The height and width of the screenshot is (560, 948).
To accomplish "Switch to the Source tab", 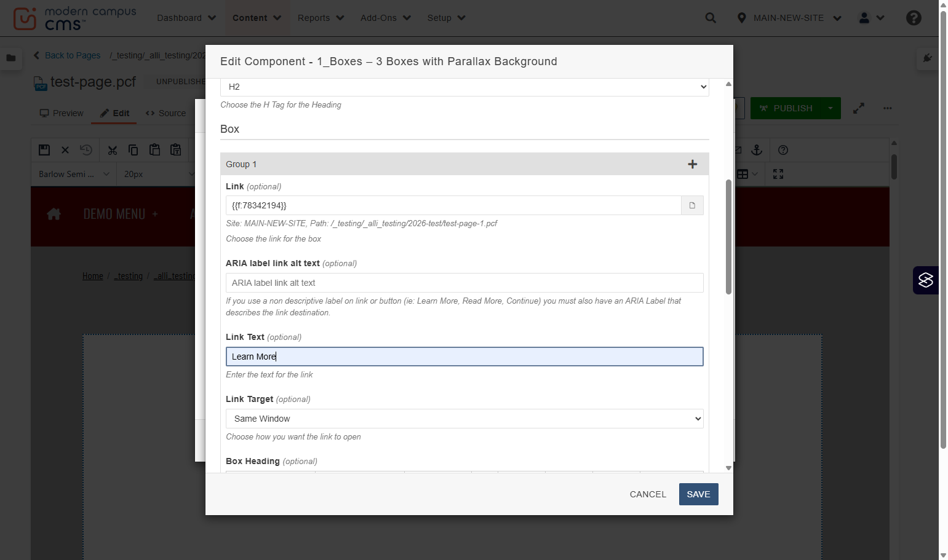I will pyautogui.click(x=166, y=113).
